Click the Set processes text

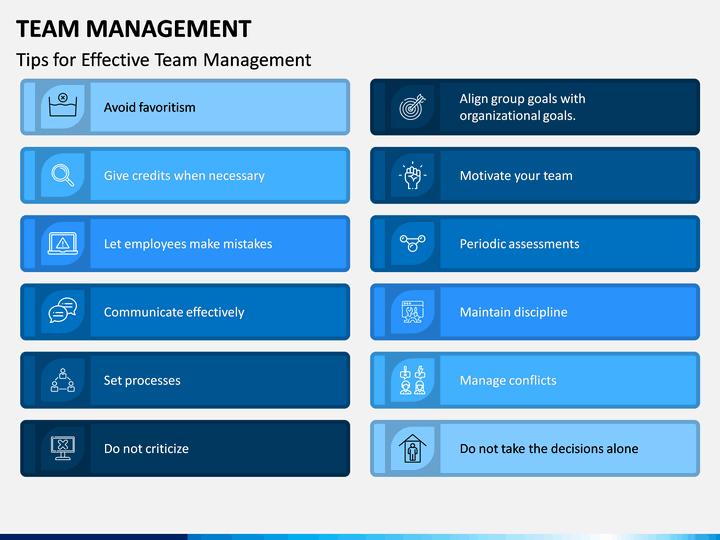(x=142, y=381)
